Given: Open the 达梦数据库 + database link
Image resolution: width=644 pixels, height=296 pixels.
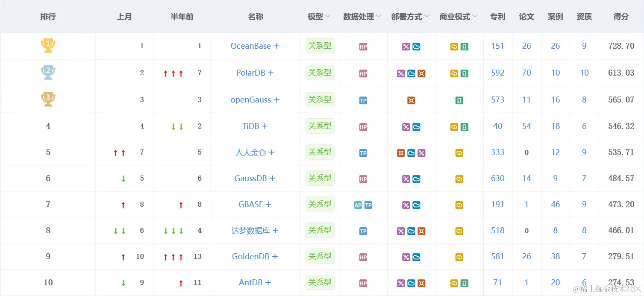Looking at the screenshot, I should tap(255, 231).
